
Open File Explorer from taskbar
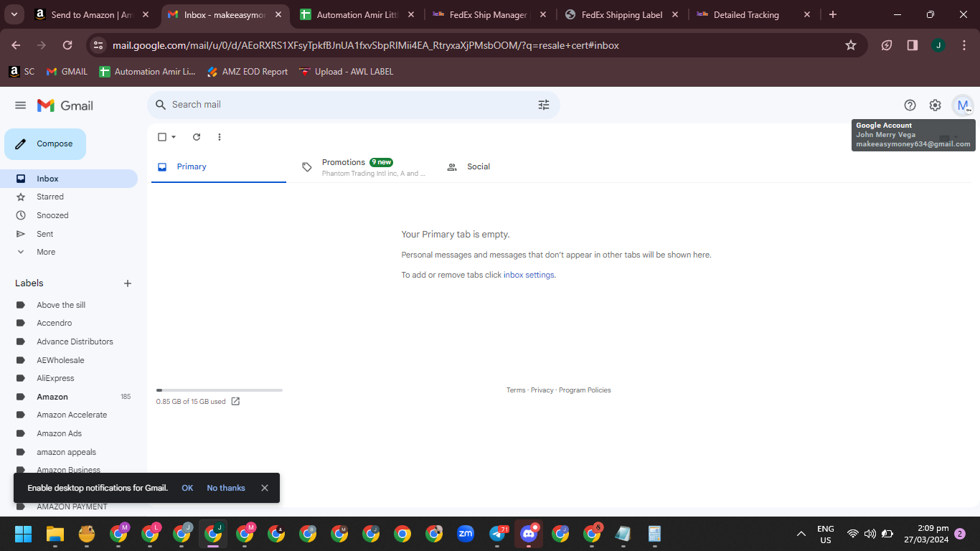tap(55, 534)
